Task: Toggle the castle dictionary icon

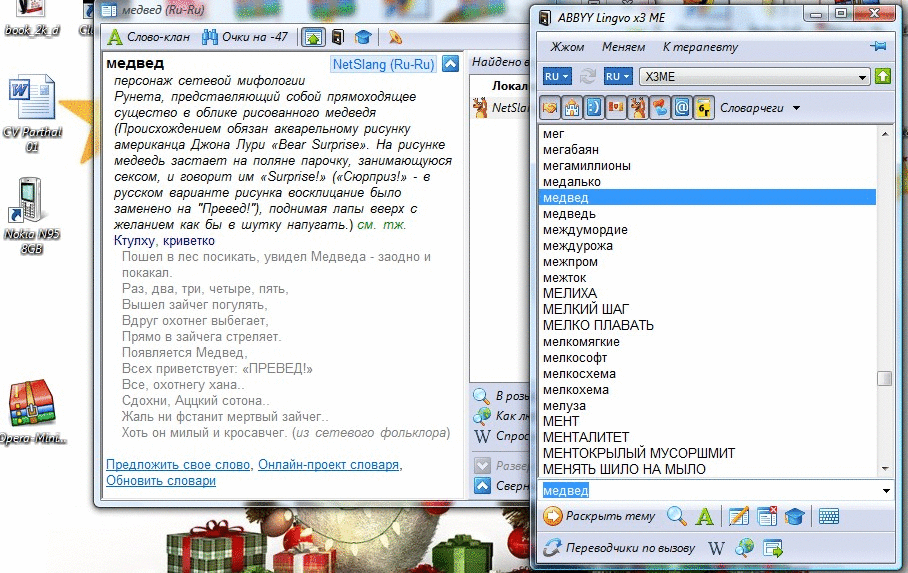Action: [572, 108]
